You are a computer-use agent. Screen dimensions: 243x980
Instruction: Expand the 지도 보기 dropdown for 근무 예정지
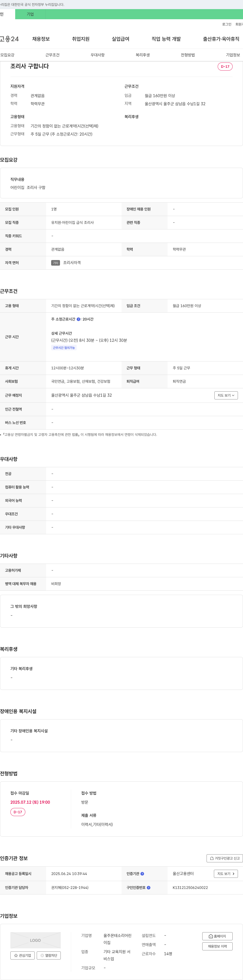pos(226,395)
